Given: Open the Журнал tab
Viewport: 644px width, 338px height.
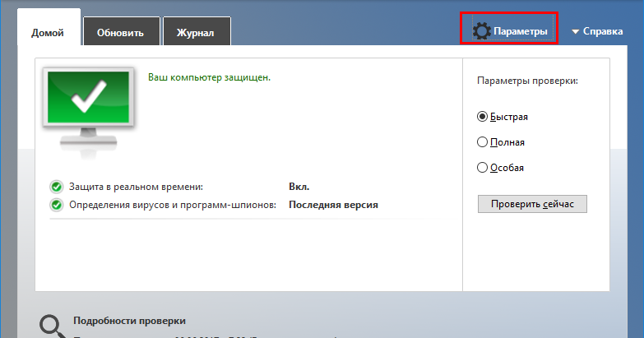Looking at the screenshot, I should (197, 31).
